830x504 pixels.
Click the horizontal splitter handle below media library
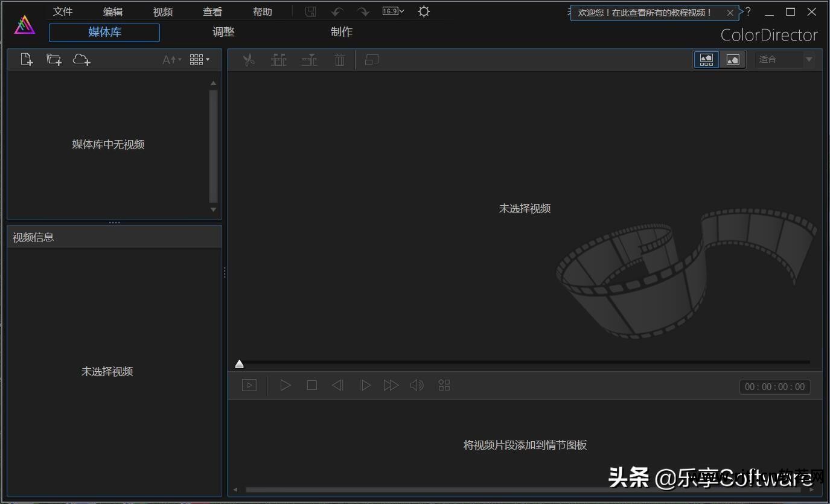click(x=115, y=223)
